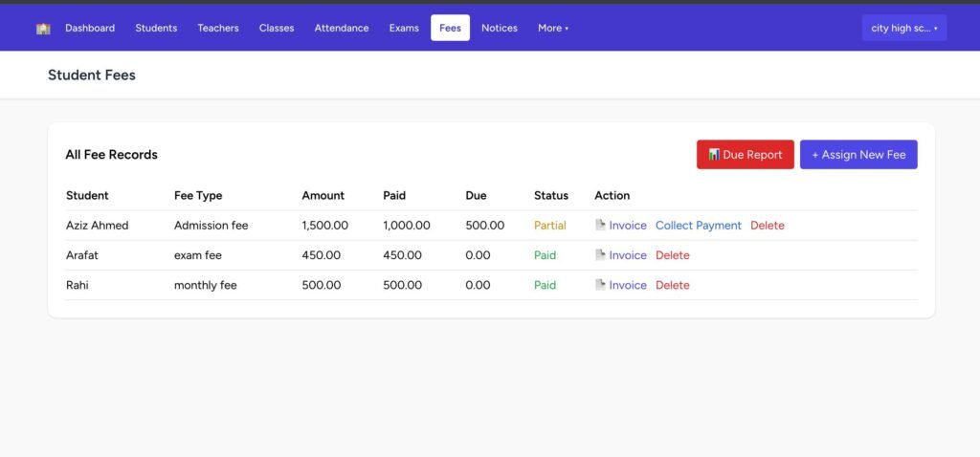Click the Admission fee cell

211,226
